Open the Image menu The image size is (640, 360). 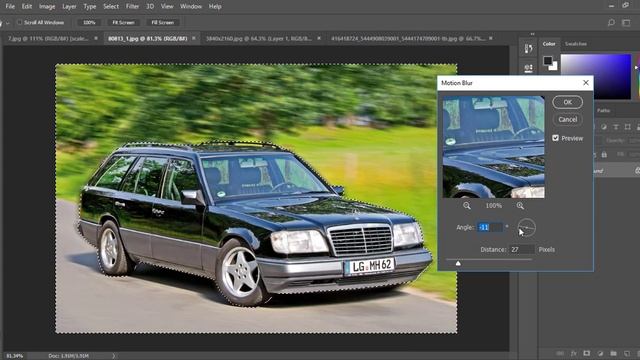[x=47, y=7]
